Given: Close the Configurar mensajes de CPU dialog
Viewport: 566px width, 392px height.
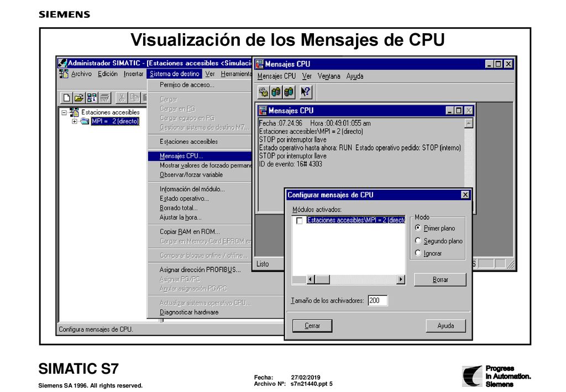Looking at the screenshot, I should 465,195.
